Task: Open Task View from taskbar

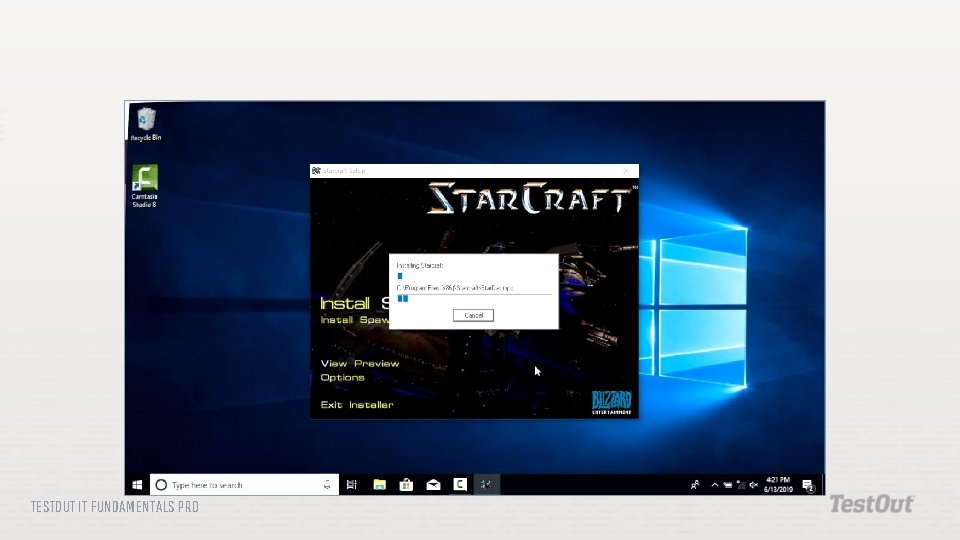Action: point(352,485)
